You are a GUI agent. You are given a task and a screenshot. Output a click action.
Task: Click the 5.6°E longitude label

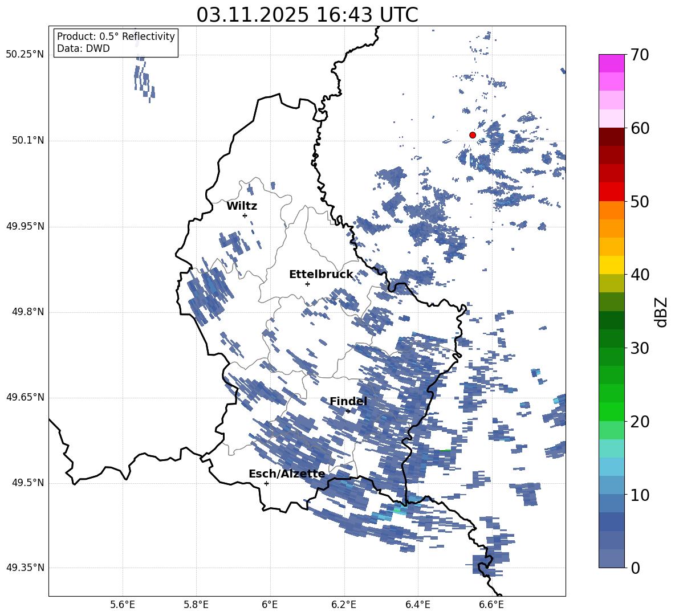coord(123,605)
